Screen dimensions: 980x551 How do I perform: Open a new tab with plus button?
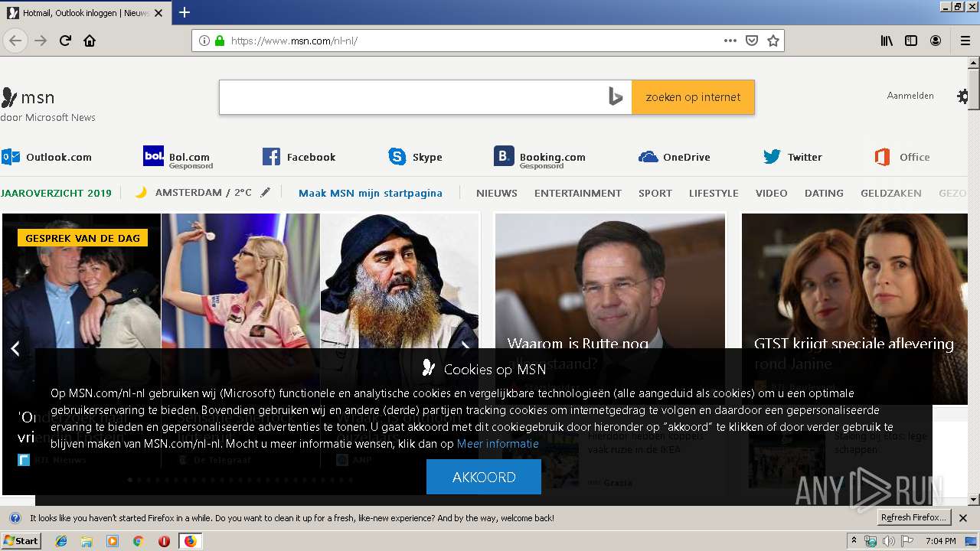pos(185,12)
